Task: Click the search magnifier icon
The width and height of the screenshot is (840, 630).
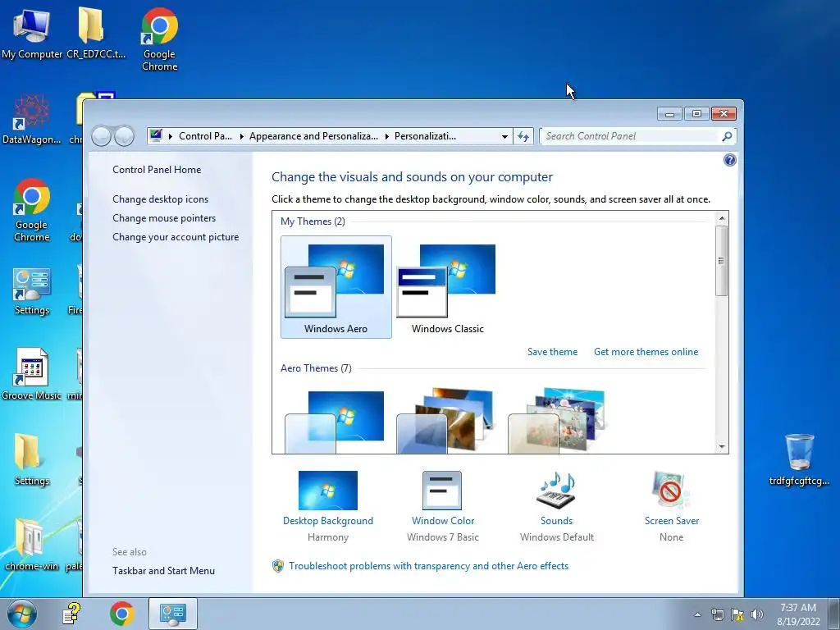Action: tap(727, 136)
